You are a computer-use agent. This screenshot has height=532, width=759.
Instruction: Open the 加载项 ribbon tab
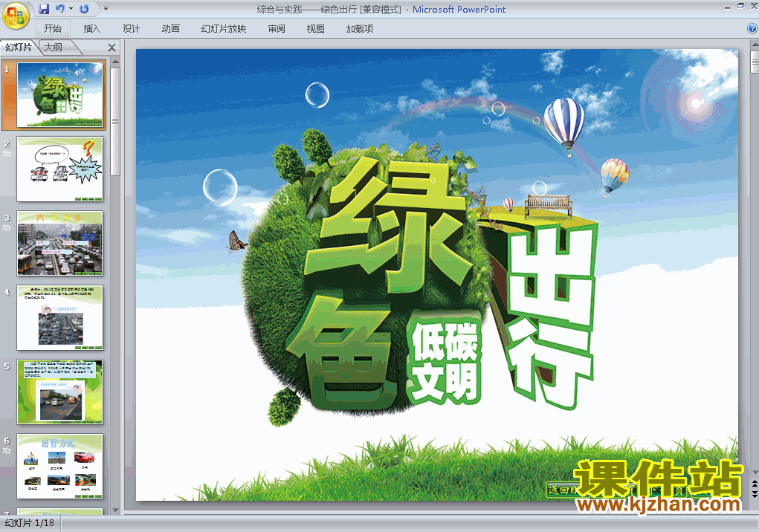coord(360,28)
